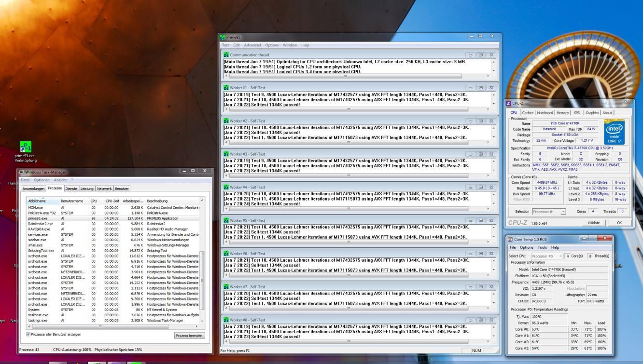Image resolution: width=643 pixels, height=364 pixels.
Task: Open the Test menu in Prime95
Action: pos(225,45)
